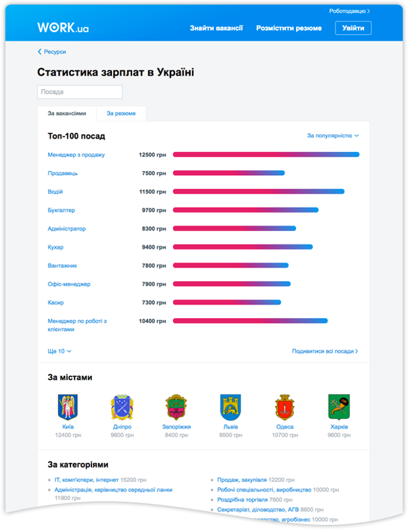The image size is (408, 532).
Task: Select the Dnipro city emblem
Action: coord(122,408)
